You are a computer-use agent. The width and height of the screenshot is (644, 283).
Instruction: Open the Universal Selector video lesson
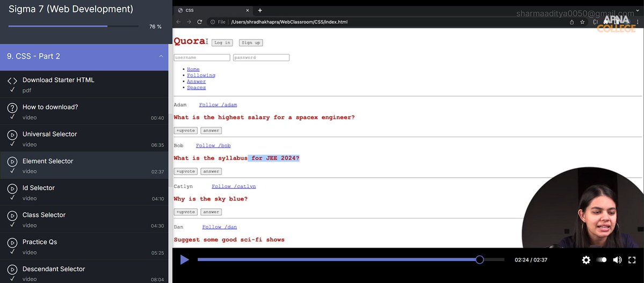tap(84, 139)
